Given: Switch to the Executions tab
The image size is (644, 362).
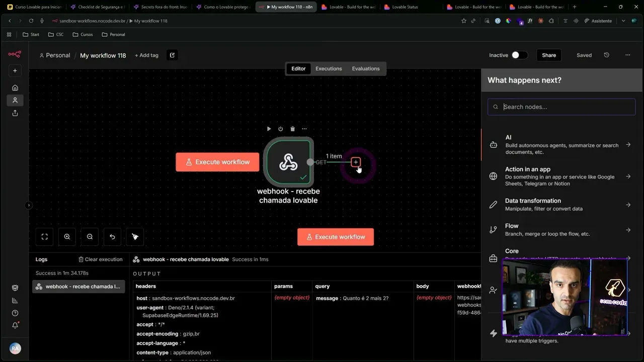Looking at the screenshot, I should coord(329,69).
